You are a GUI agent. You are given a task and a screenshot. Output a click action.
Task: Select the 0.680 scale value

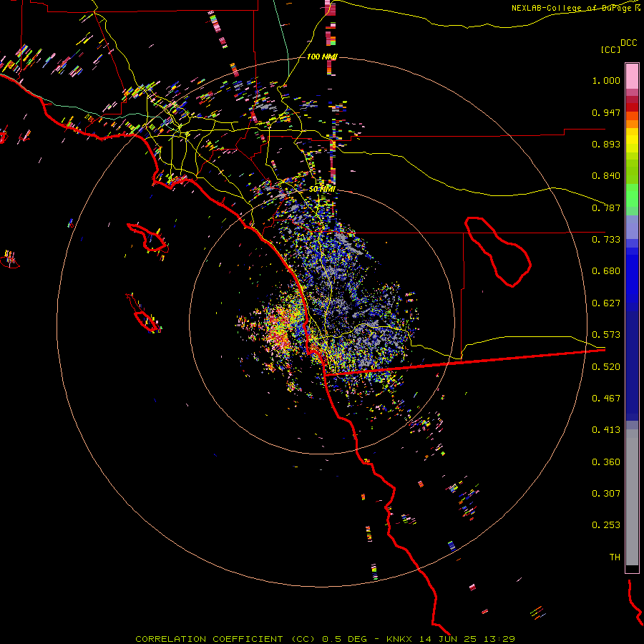pos(606,271)
